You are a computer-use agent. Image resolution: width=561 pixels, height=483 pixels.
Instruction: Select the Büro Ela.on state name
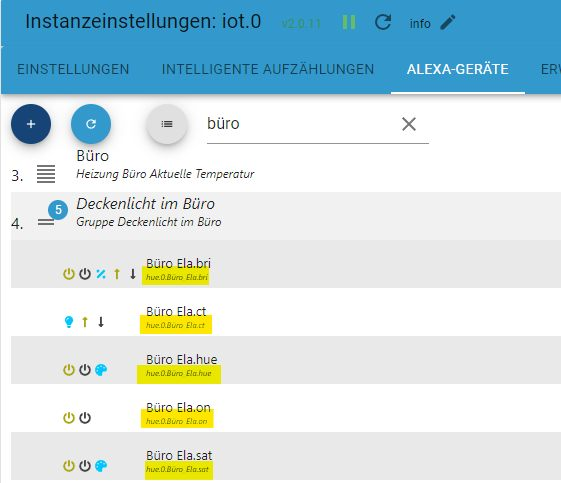178,407
